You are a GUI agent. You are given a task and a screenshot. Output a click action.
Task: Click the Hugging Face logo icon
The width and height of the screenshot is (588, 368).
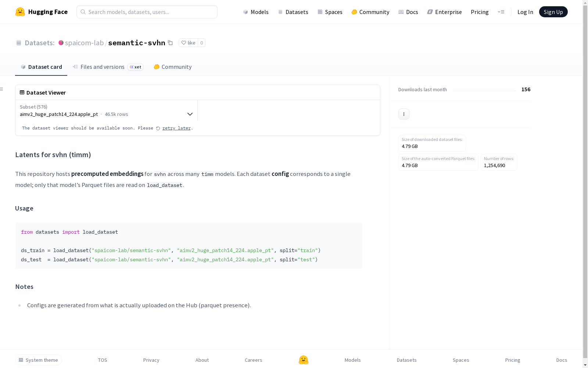click(20, 12)
